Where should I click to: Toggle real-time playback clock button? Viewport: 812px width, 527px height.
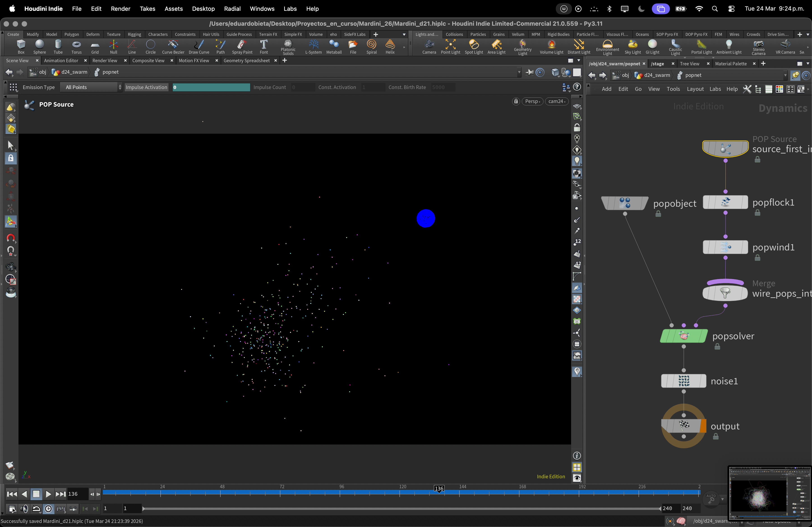pos(48,509)
